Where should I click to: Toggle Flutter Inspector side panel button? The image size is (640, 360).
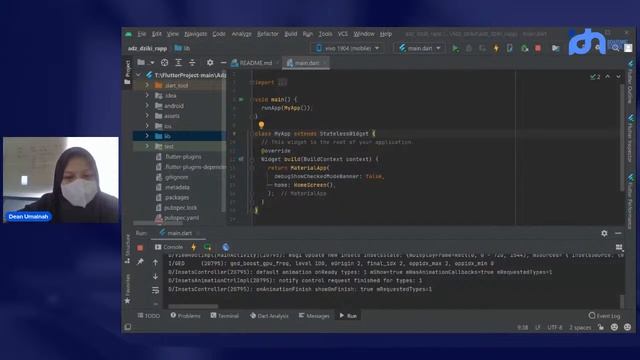(630, 138)
